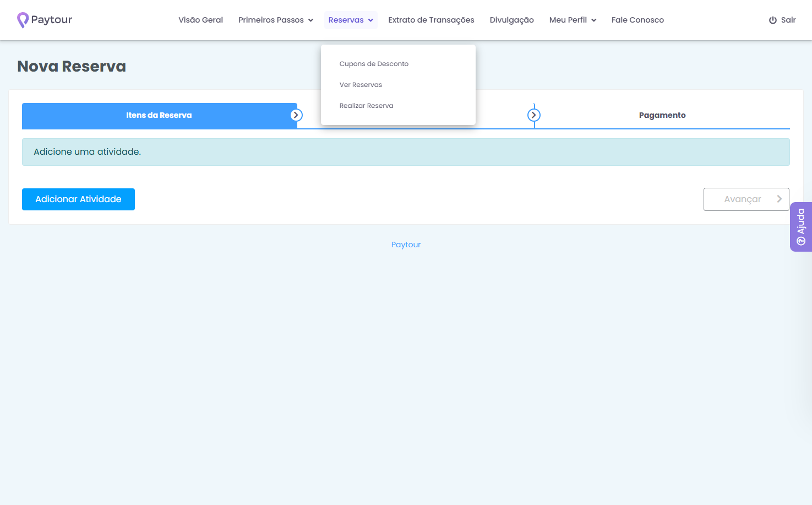
Task: Click the Nova Reserva page heading
Action: pos(72,66)
